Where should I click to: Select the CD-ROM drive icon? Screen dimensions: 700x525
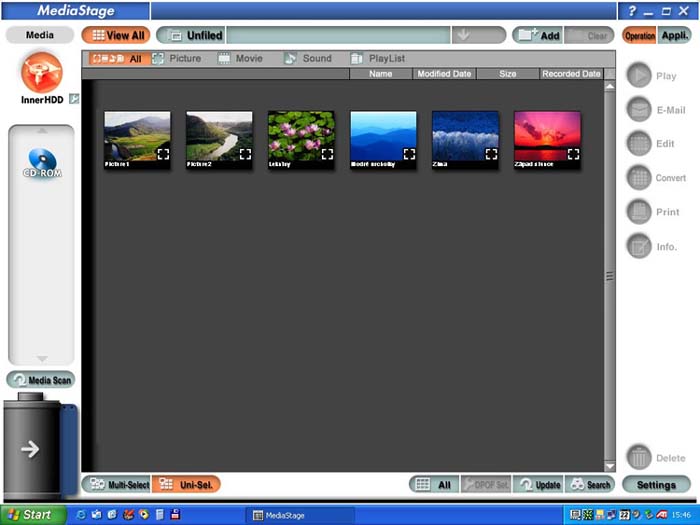pos(42,162)
